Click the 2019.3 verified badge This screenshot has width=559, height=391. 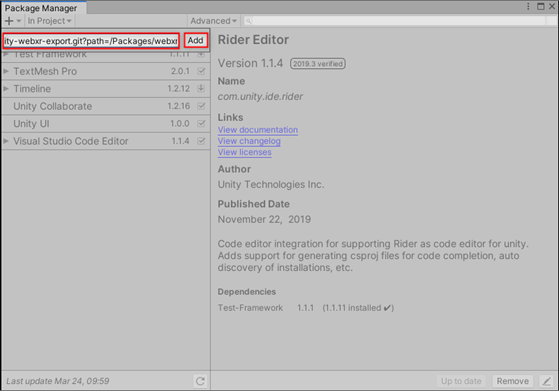318,64
